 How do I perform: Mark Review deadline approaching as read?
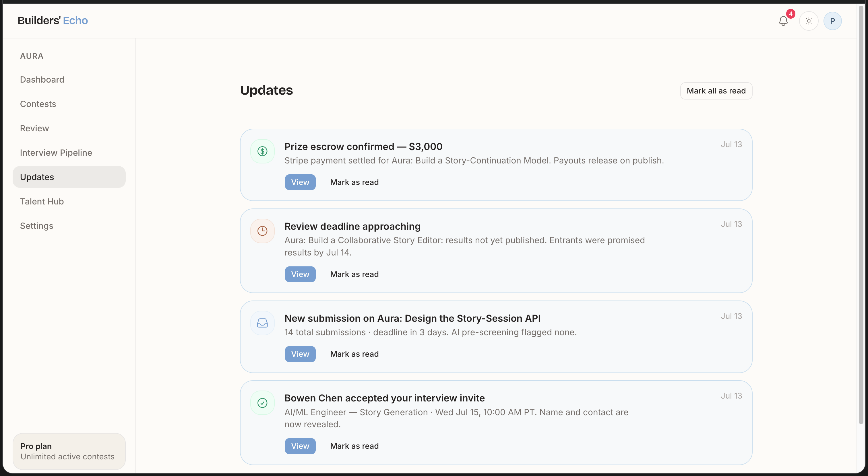click(354, 274)
